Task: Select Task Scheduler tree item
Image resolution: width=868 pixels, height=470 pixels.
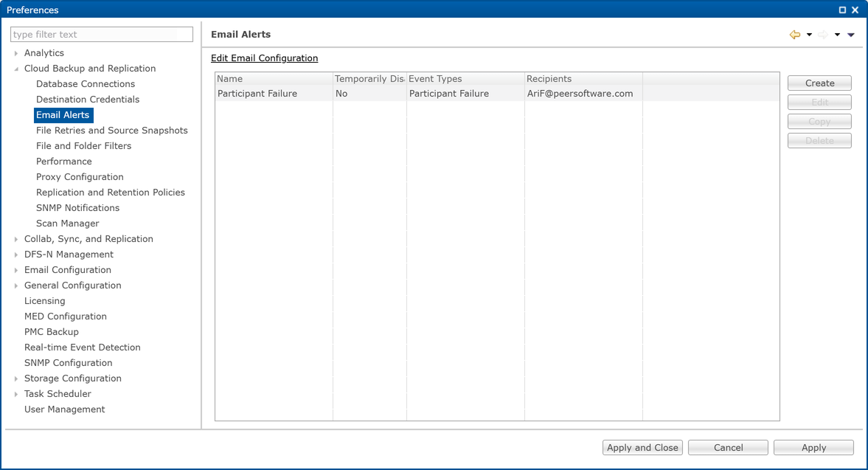Action: point(58,394)
